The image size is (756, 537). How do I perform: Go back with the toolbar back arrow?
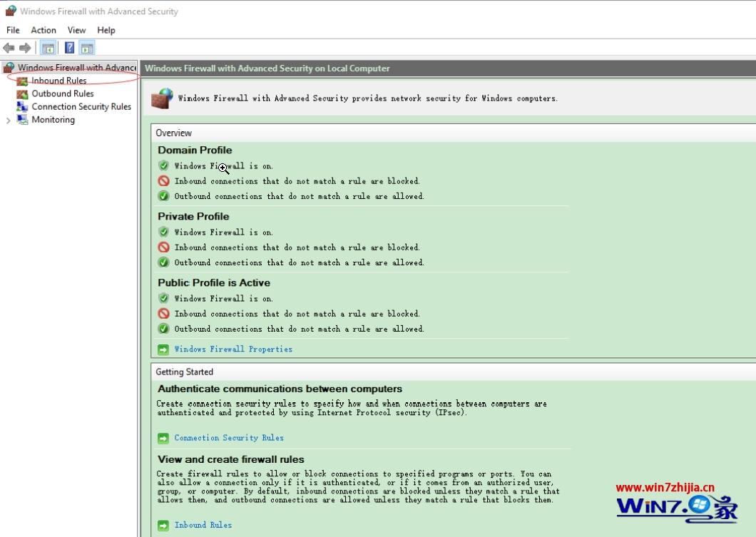(x=9, y=48)
